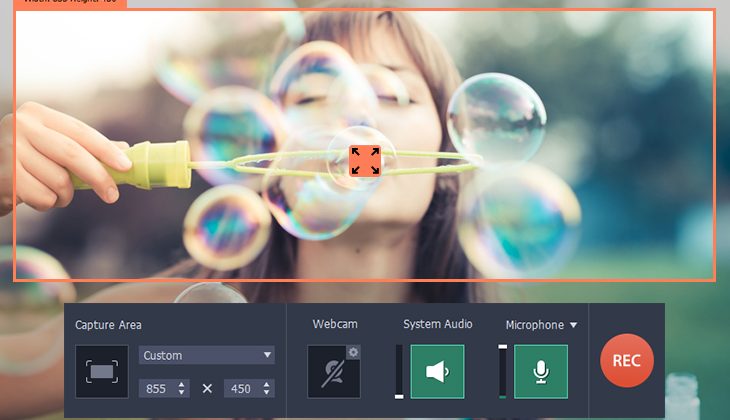Viewport: 730px width, 420px height.
Task: Open webcam settings gear
Action: pos(353,351)
